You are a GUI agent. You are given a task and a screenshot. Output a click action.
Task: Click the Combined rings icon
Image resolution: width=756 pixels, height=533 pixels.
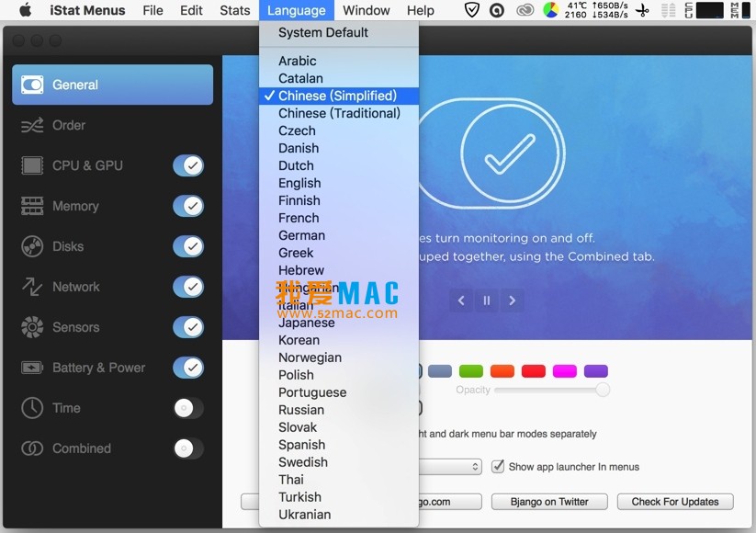(32, 448)
